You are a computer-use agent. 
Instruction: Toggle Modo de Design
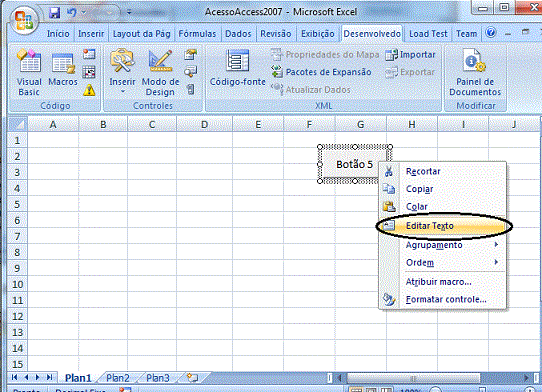click(160, 73)
